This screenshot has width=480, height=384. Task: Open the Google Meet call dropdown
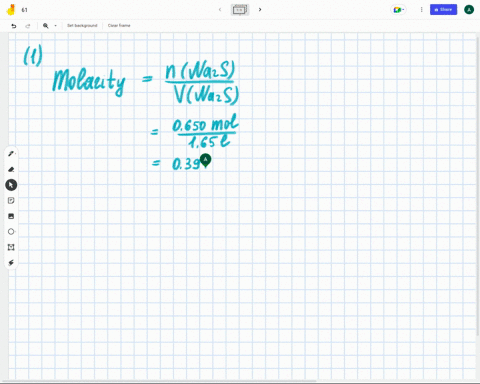click(398, 10)
